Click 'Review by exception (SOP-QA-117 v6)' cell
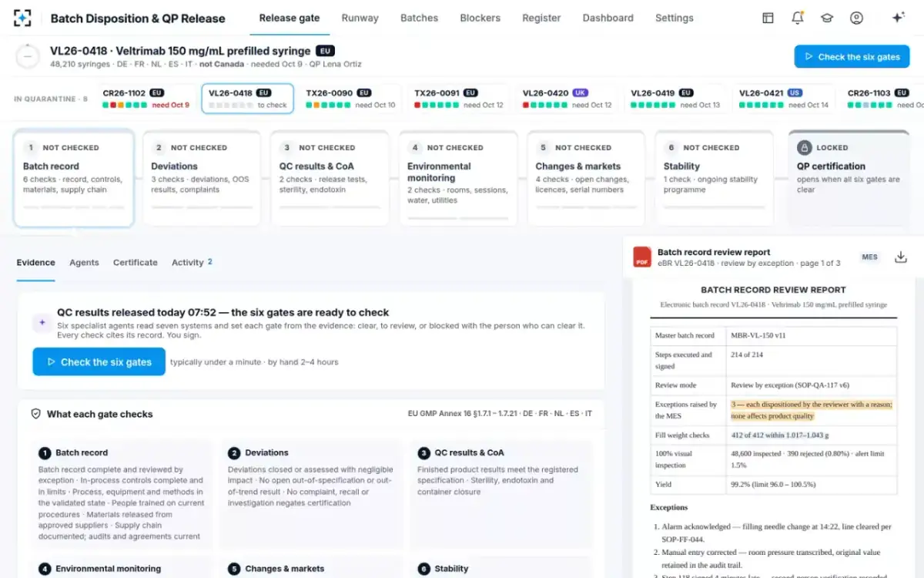 coord(812,385)
